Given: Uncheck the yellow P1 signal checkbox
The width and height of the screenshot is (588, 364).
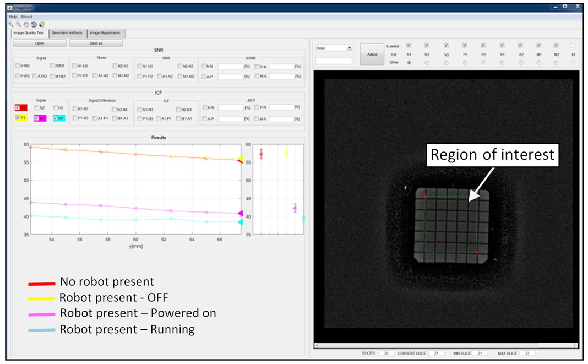Looking at the screenshot, I should [x=18, y=118].
